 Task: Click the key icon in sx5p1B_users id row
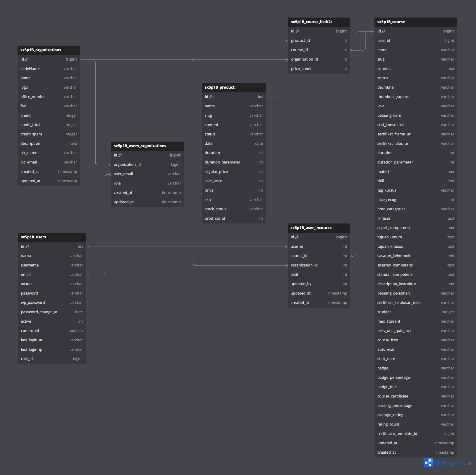point(27,247)
